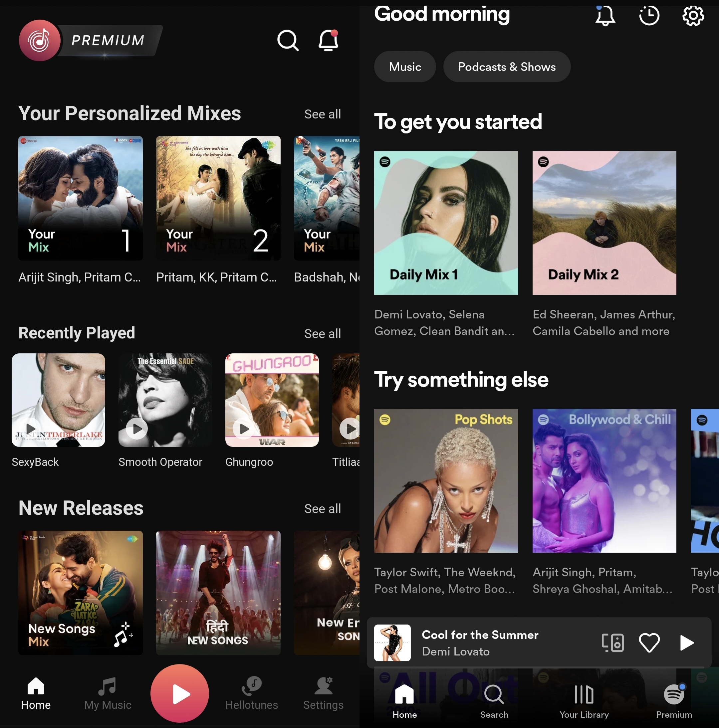Tap the Wynk Premium logo badge
Viewport: 719px width, 728px height.
coord(91,40)
